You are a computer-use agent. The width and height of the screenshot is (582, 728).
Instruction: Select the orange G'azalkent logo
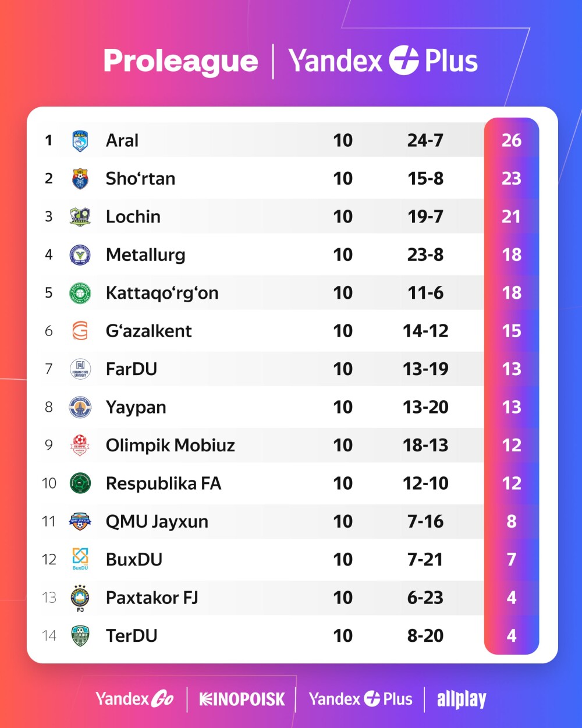(x=80, y=331)
